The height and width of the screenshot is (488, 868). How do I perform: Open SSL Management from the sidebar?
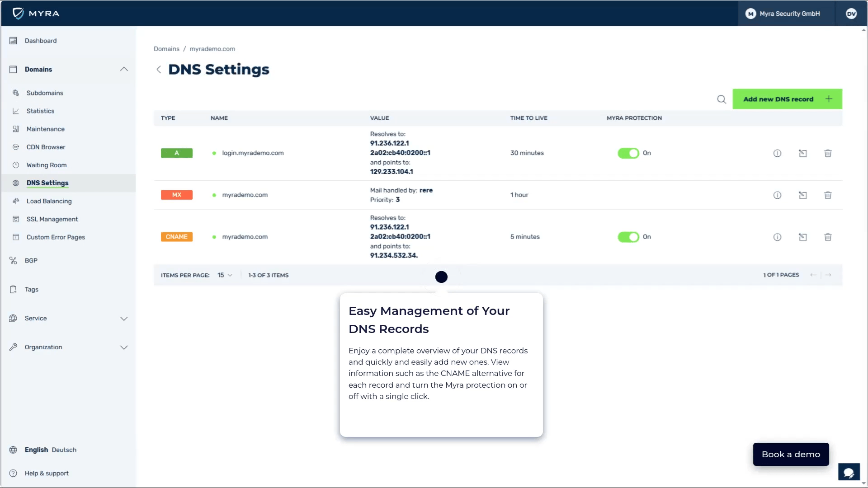point(52,219)
